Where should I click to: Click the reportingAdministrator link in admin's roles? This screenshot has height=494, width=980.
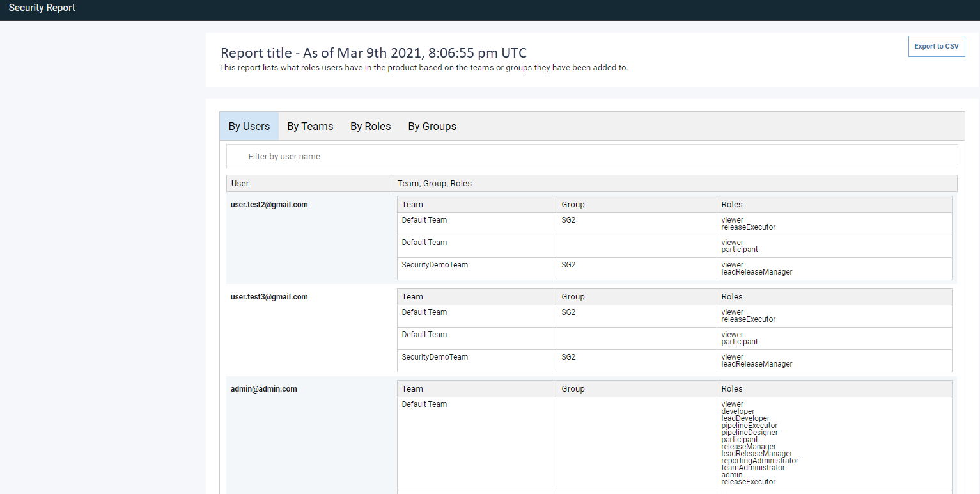click(759, 461)
